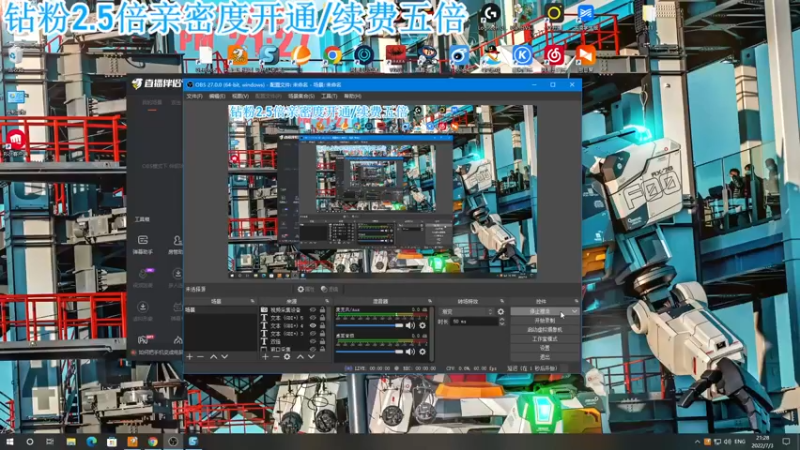This screenshot has width=800, height=450.
Task: Move source up in sources panel
Action: (x=300, y=357)
